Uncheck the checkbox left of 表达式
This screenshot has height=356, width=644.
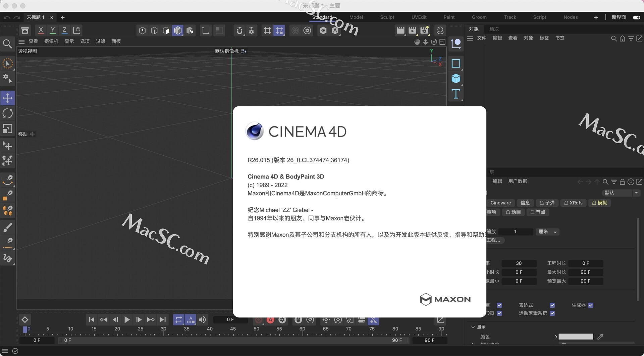(499, 305)
